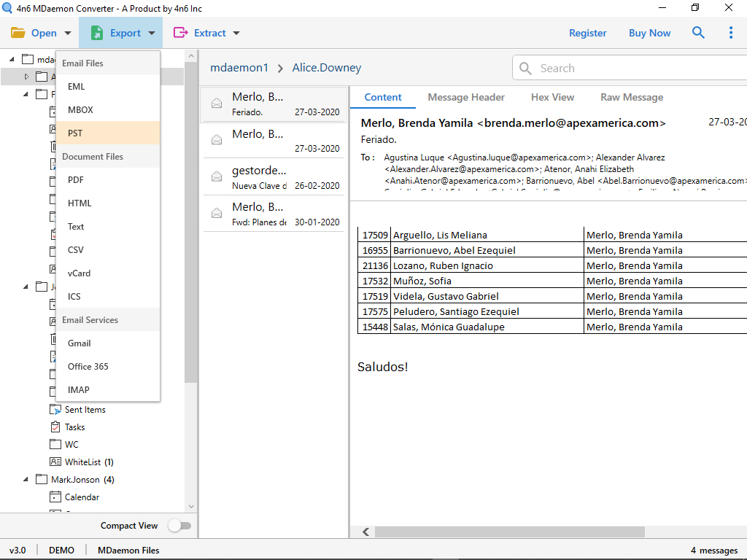The height and width of the screenshot is (560, 747).
Task: Export to Gmail service
Action: point(108,343)
